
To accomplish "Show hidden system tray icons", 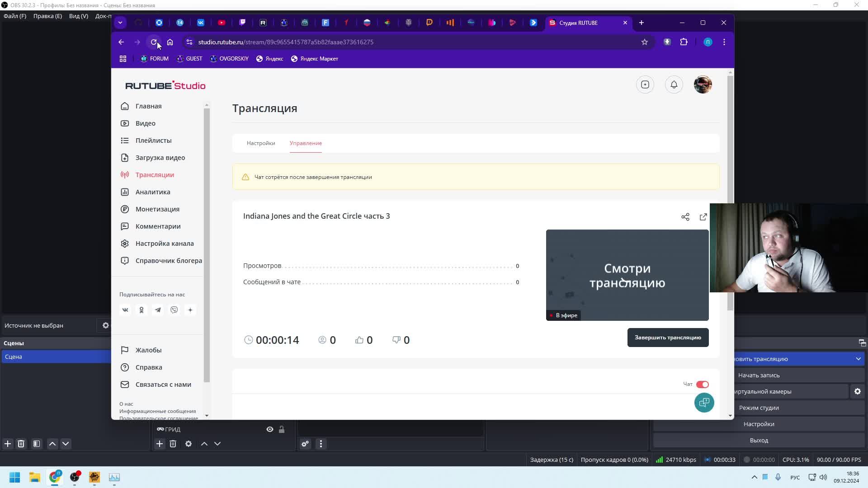I will point(754,477).
